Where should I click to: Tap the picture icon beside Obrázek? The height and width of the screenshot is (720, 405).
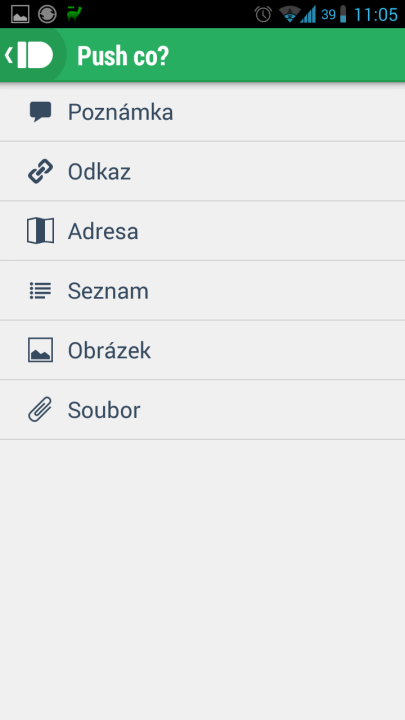click(40, 350)
